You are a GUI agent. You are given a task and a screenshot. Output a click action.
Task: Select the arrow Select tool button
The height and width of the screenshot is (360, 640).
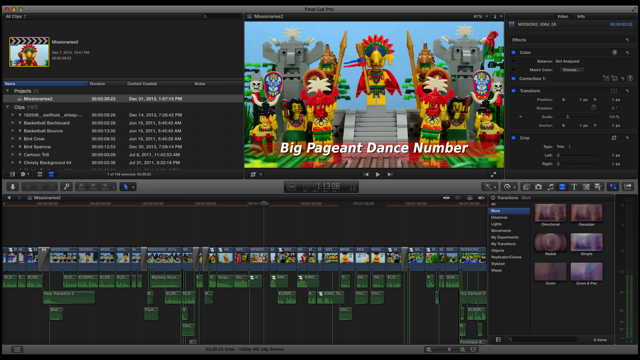127,187
